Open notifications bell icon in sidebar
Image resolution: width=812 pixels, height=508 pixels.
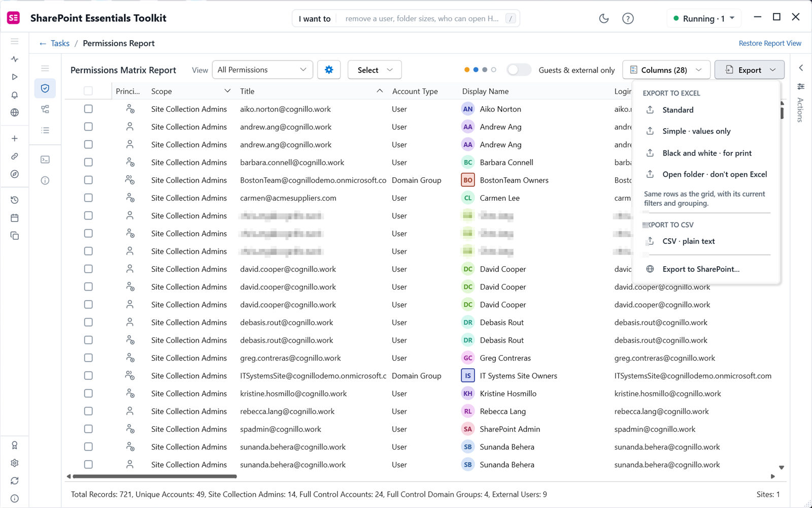tap(15, 95)
